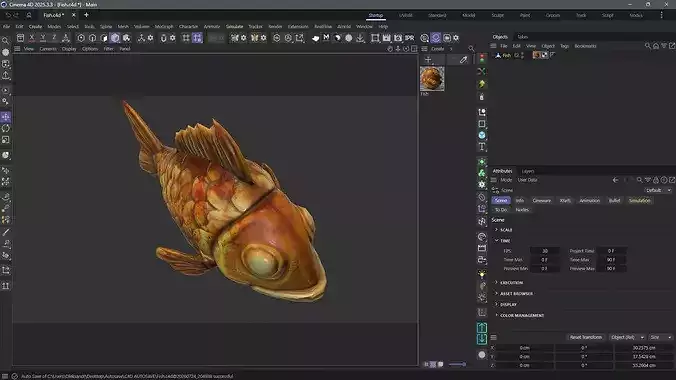Click the Nodes button

pyautogui.click(x=522, y=210)
